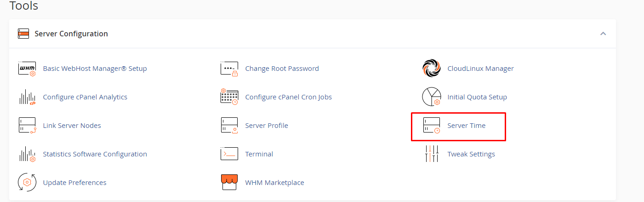
Task: Go to Tweak Settings link
Action: pos(471,154)
